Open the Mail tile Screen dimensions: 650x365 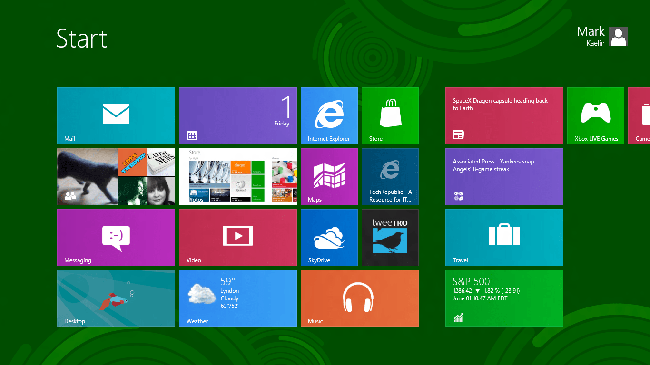pyautogui.click(x=116, y=115)
